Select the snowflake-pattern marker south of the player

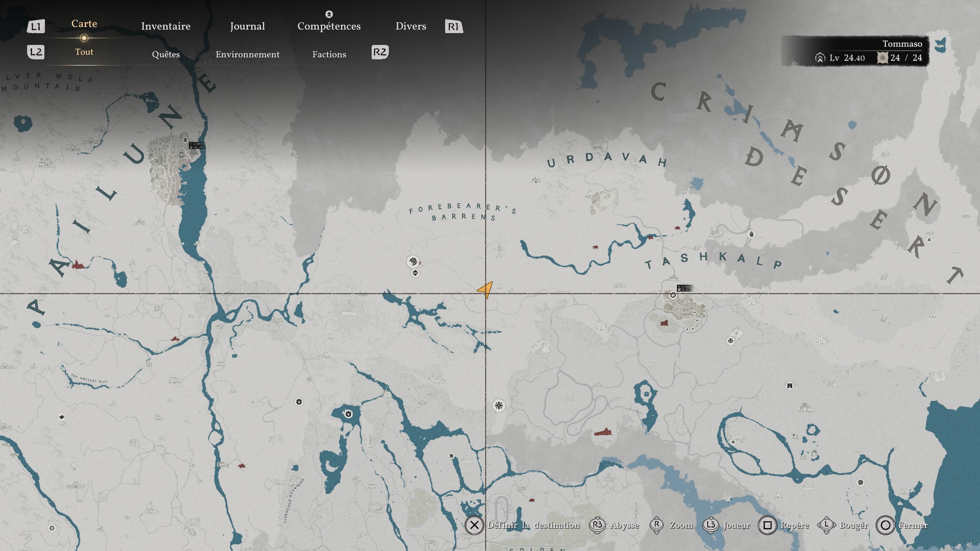(499, 406)
